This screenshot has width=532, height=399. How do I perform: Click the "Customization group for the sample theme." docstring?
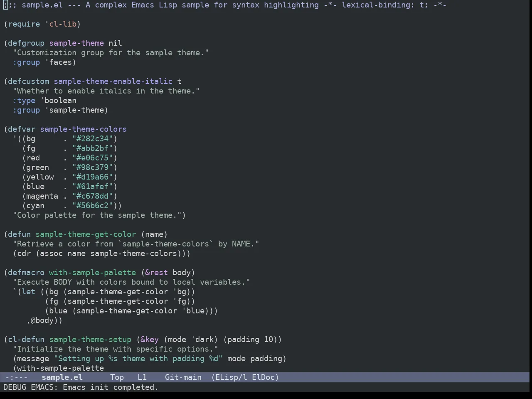(111, 53)
